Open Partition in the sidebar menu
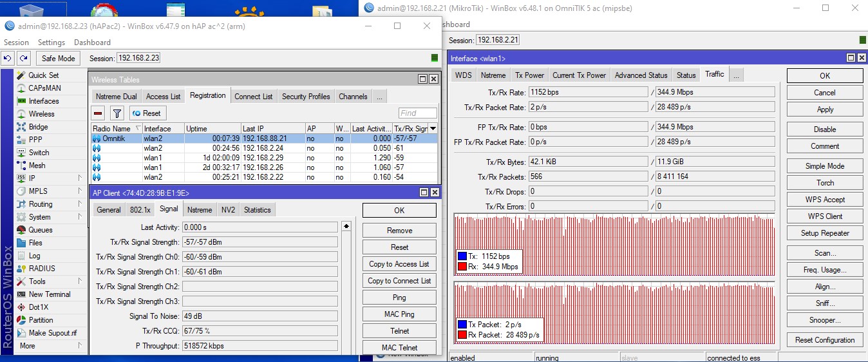The height and width of the screenshot is (362, 868). (x=41, y=320)
